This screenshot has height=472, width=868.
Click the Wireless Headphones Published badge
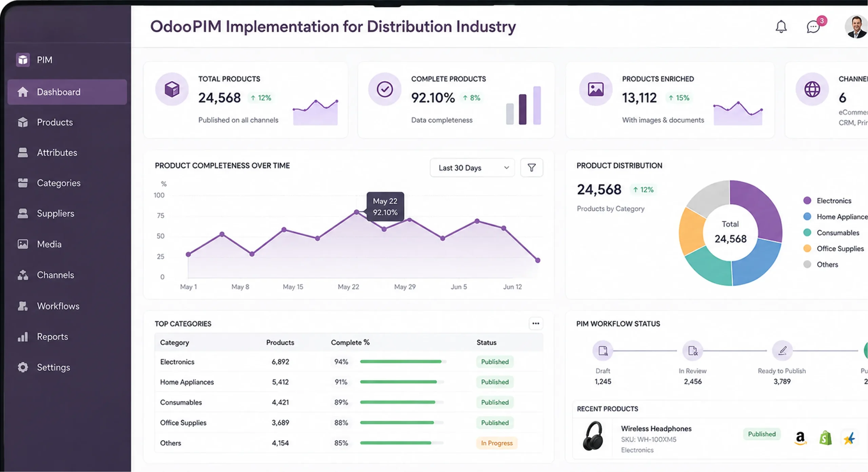click(762, 434)
